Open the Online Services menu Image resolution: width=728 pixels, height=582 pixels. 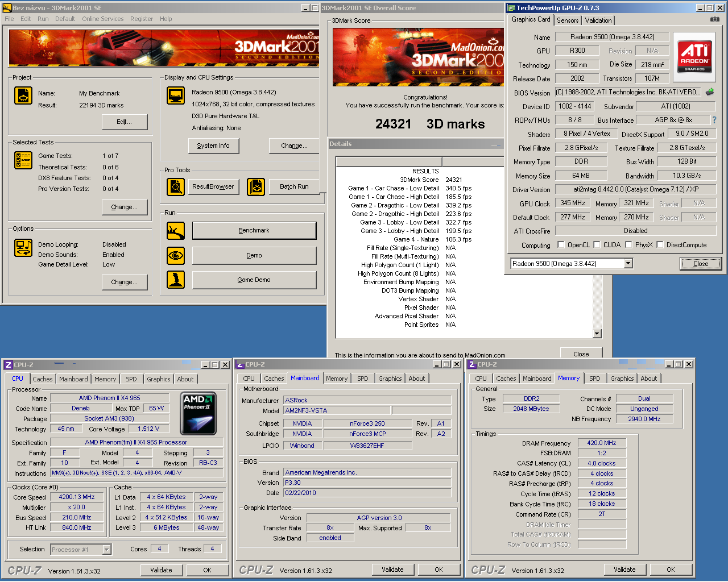(102, 19)
